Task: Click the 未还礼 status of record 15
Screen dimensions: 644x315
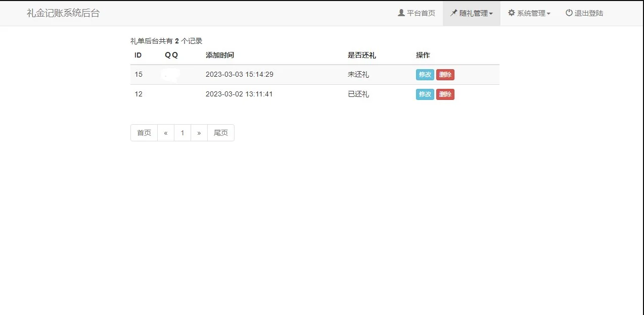Action: [358, 74]
